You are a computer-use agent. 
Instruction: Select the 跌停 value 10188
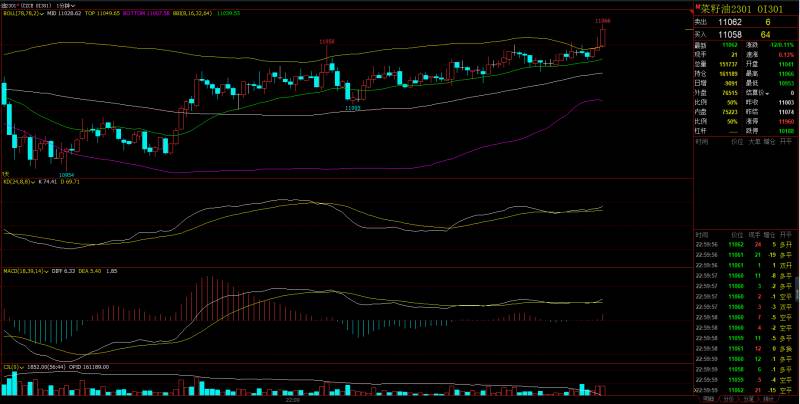[x=786, y=131]
